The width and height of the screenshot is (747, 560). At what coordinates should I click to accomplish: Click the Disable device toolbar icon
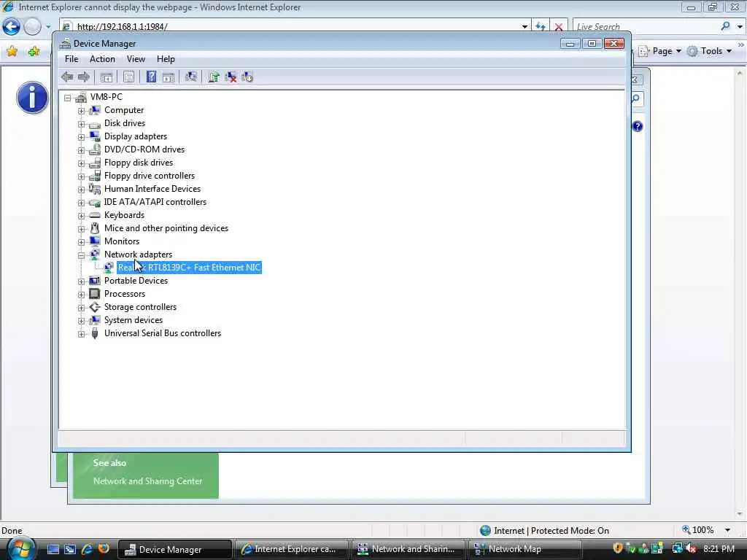pos(247,77)
